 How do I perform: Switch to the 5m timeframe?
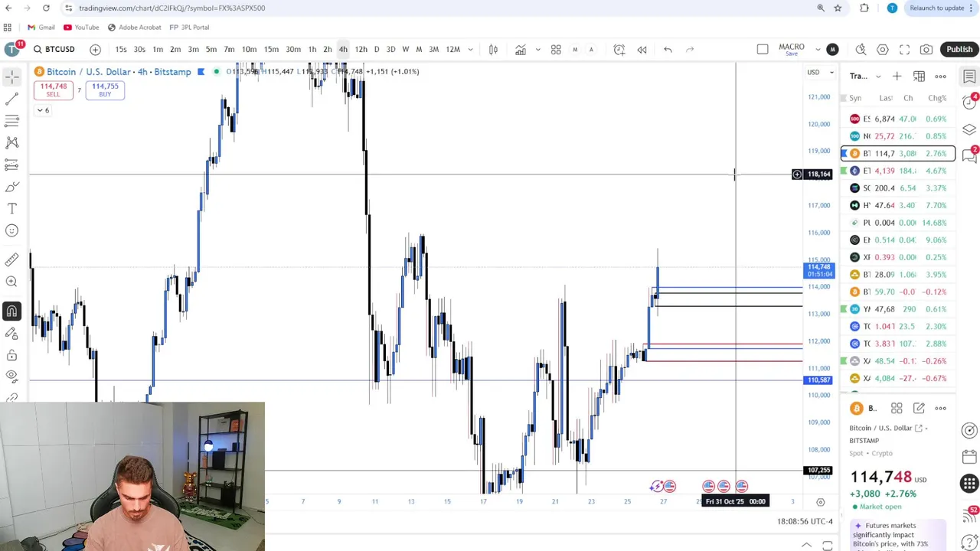(211, 50)
